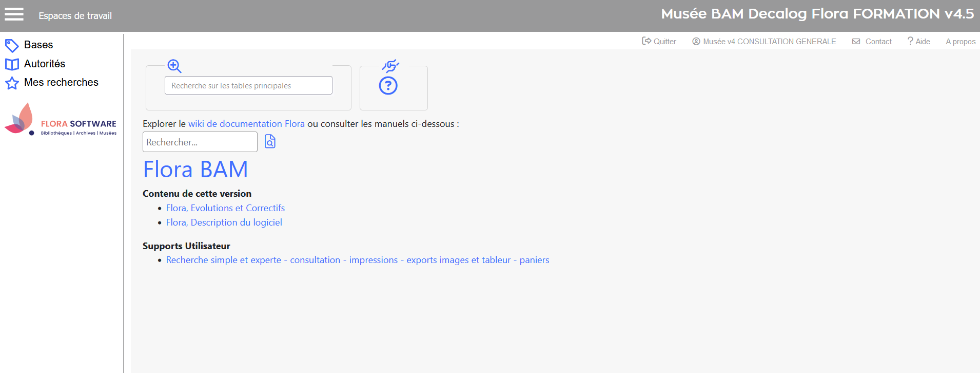
Task: Click the Flora Software logo
Action: (61, 120)
